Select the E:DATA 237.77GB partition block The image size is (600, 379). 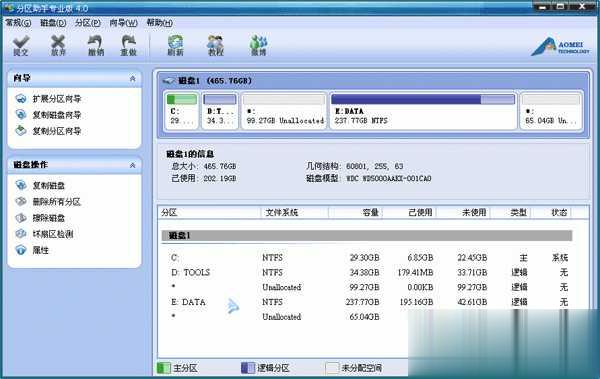click(423, 110)
